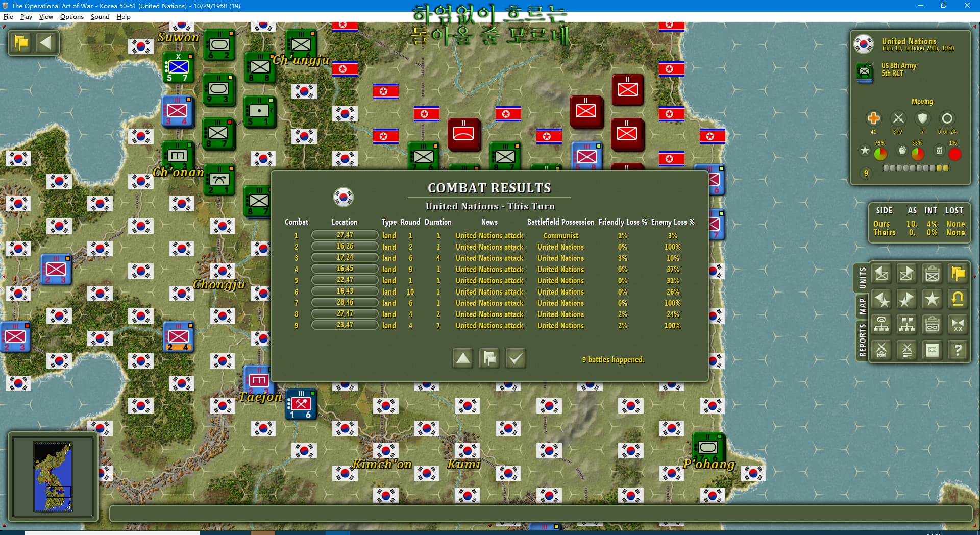Image resolution: width=980 pixels, height=535 pixels.
Task: Click location 27,47 of combat 8
Action: click(345, 314)
